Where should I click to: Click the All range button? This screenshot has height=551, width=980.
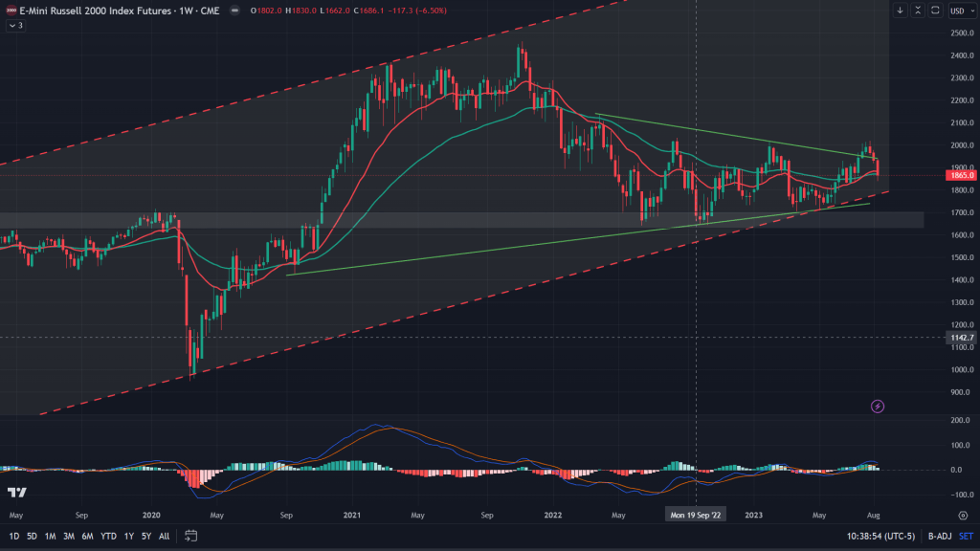click(165, 536)
